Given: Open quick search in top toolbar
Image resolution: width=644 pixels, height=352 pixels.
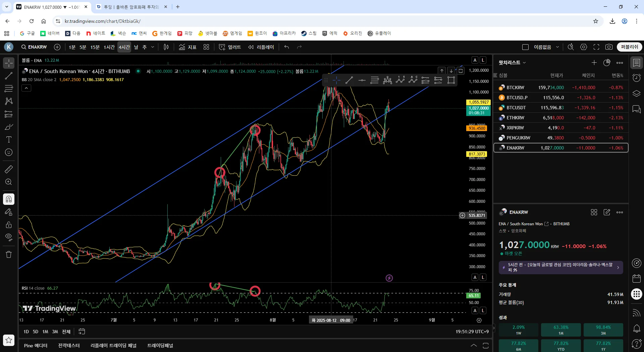Looking at the screenshot, I should [x=571, y=47].
